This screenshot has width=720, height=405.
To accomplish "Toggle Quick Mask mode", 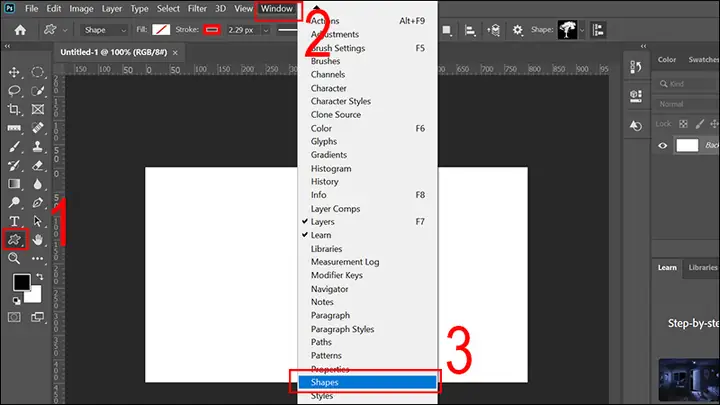I will 14,317.
